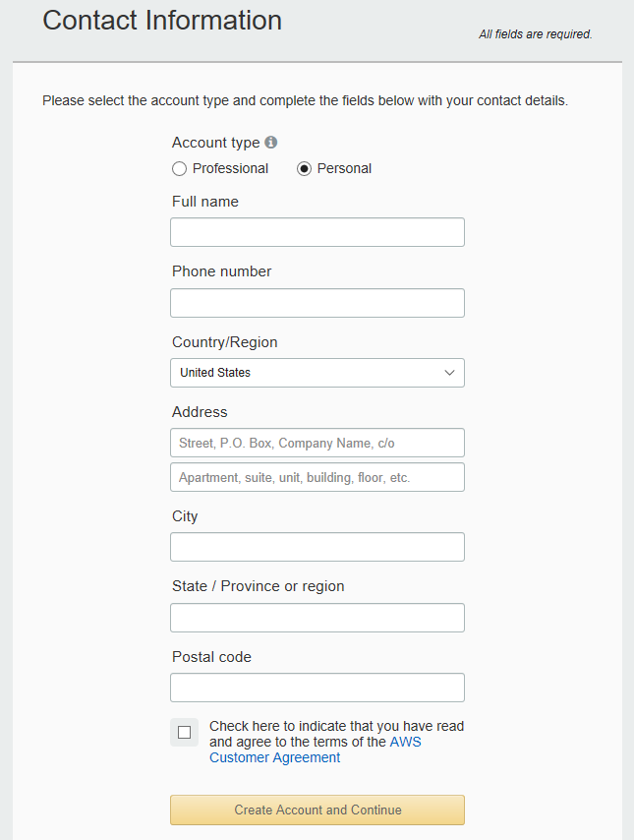Click the Postal code input box

point(317,687)
